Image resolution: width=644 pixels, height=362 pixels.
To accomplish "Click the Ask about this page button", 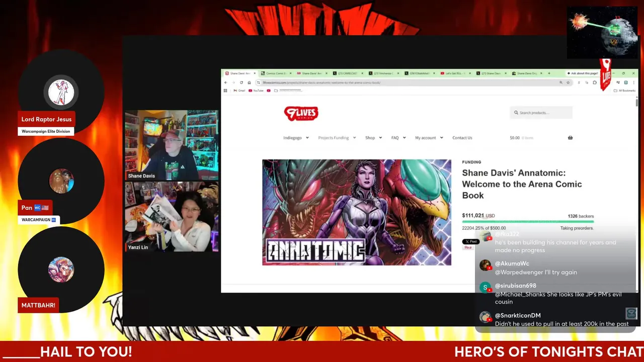I will point(583,73).
